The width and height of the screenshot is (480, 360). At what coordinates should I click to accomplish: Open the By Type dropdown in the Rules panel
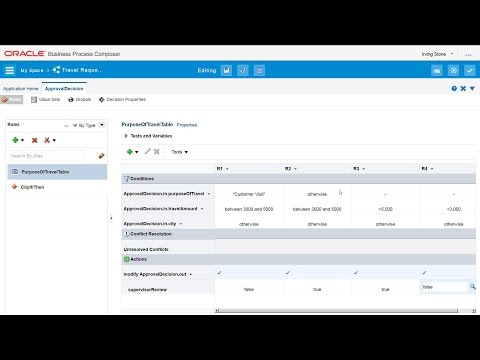tap(102, 125)
